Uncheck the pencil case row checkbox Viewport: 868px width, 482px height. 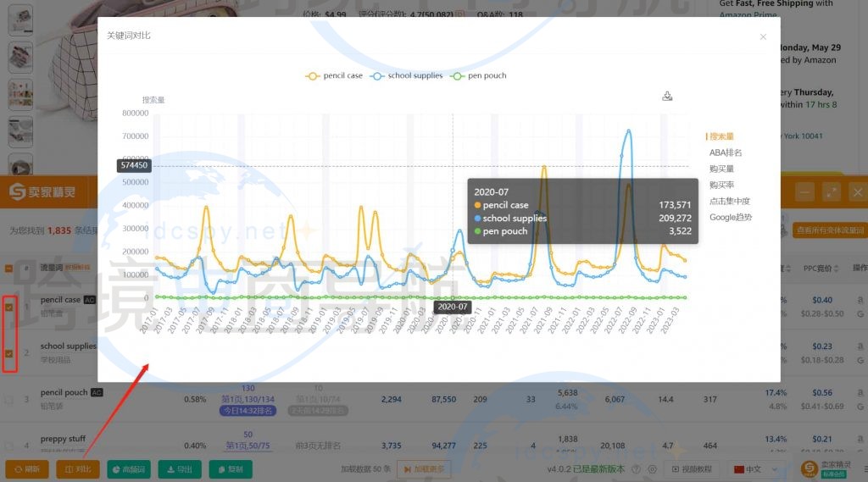pyautogui.click(x=9, y=307)
